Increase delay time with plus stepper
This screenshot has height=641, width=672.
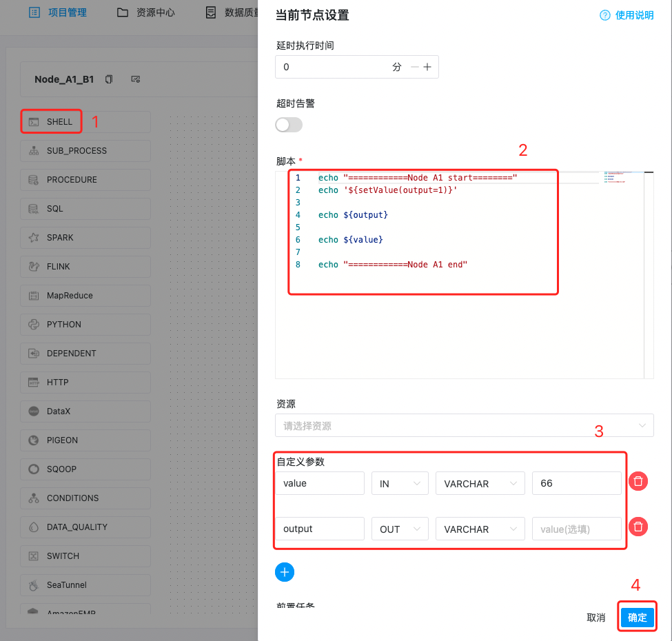coord(427,67)
